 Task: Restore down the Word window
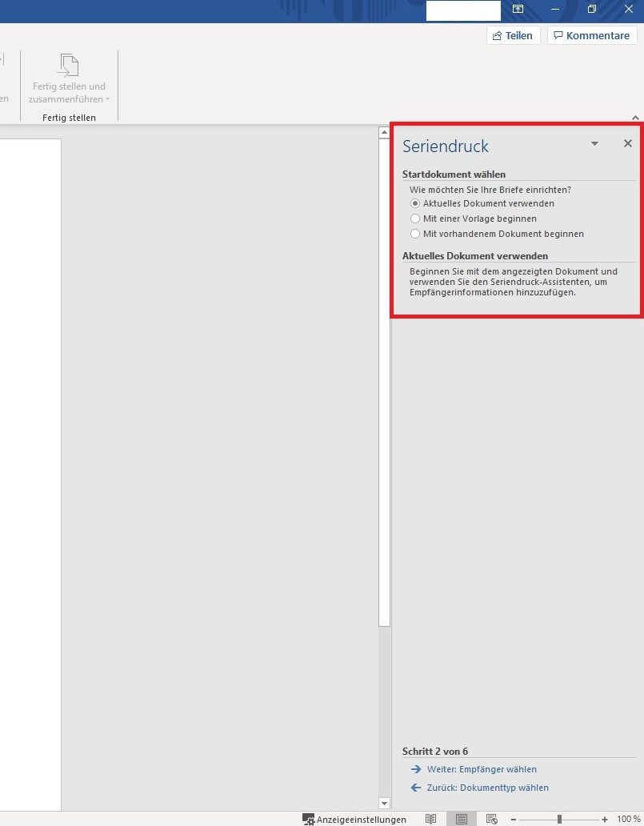[592, 9]
